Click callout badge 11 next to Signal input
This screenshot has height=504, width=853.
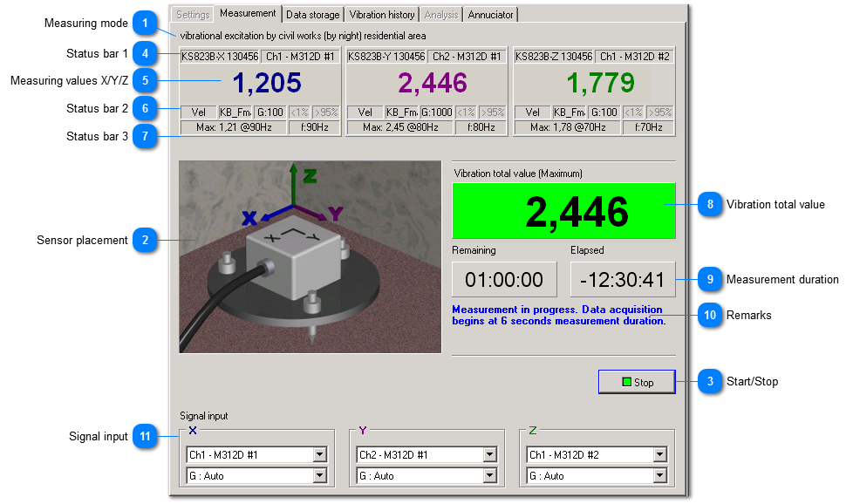click(x=146, y=436)
